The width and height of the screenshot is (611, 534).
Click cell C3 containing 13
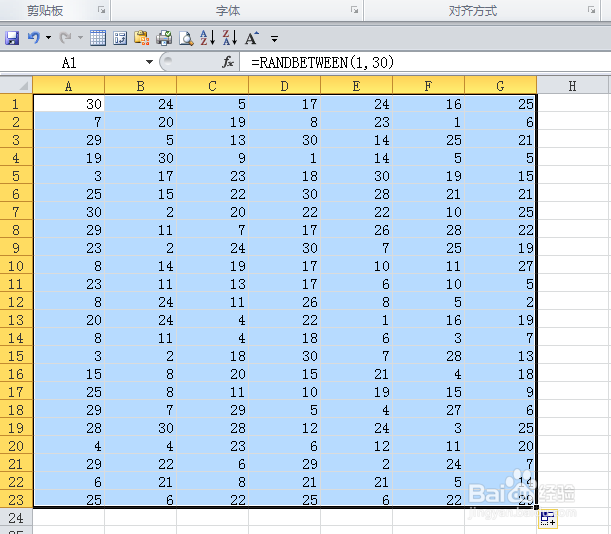(x=212, y=140)
